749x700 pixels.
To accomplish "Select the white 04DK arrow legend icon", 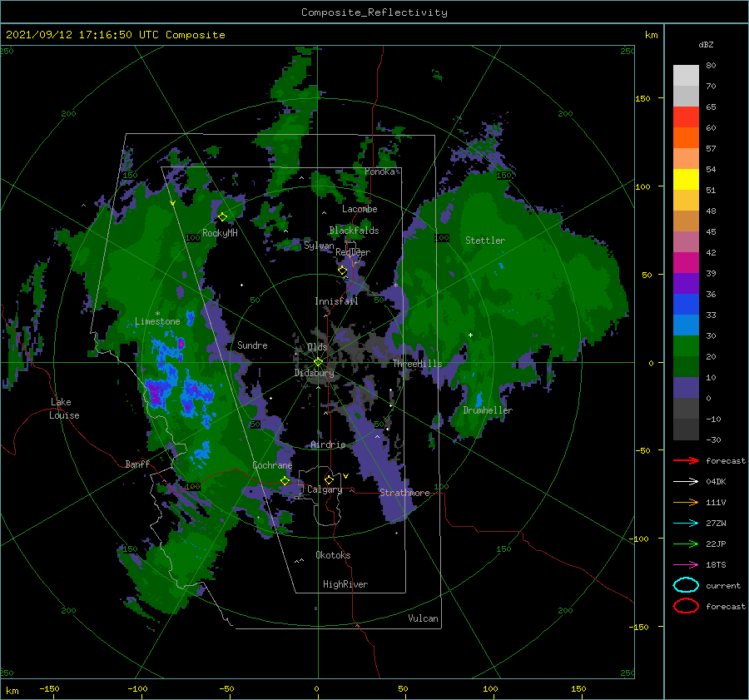I will (686, 481).
